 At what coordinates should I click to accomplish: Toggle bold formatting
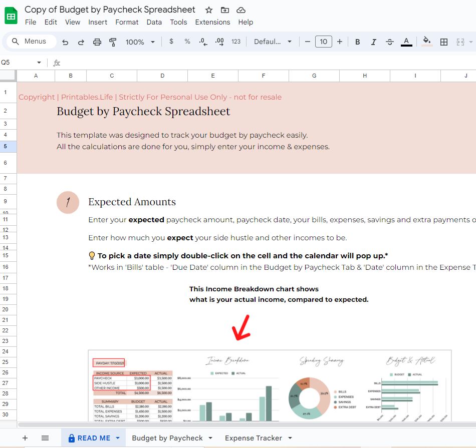[x=358, y=42]
